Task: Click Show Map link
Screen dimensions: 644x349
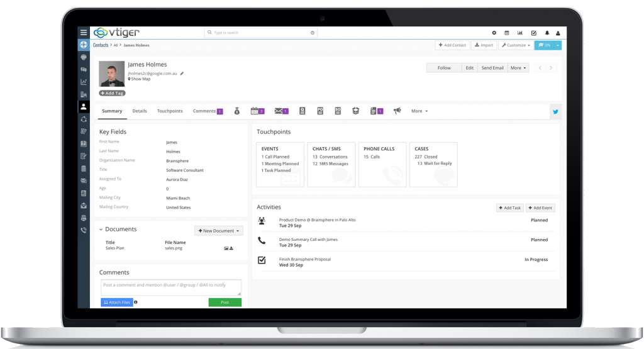Action: [x=139, y=79]
